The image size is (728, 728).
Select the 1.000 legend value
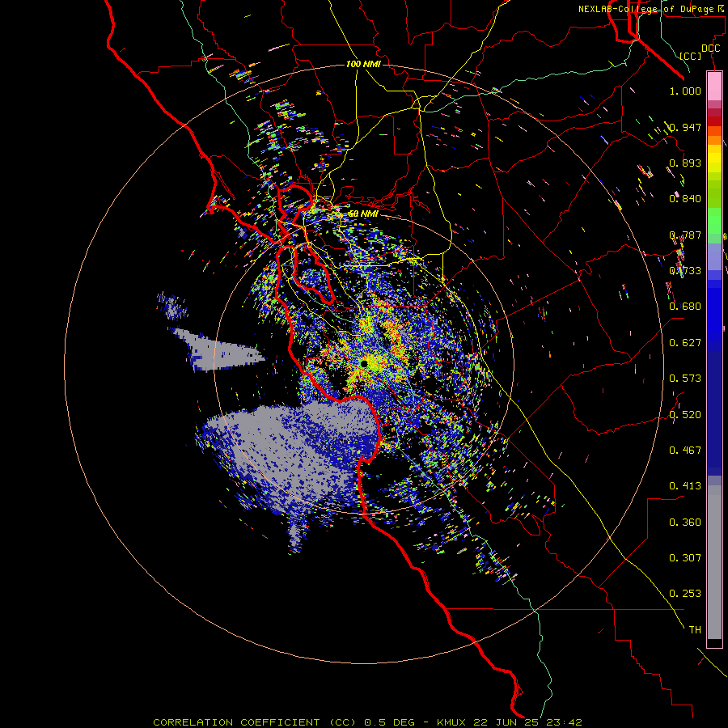(685, 91)
